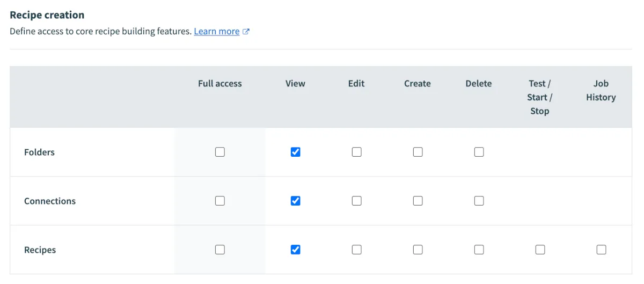Tick Create checkbox in Folders row
The width and height of the screenshot is (644, 284).
click(x=418, y=152)
